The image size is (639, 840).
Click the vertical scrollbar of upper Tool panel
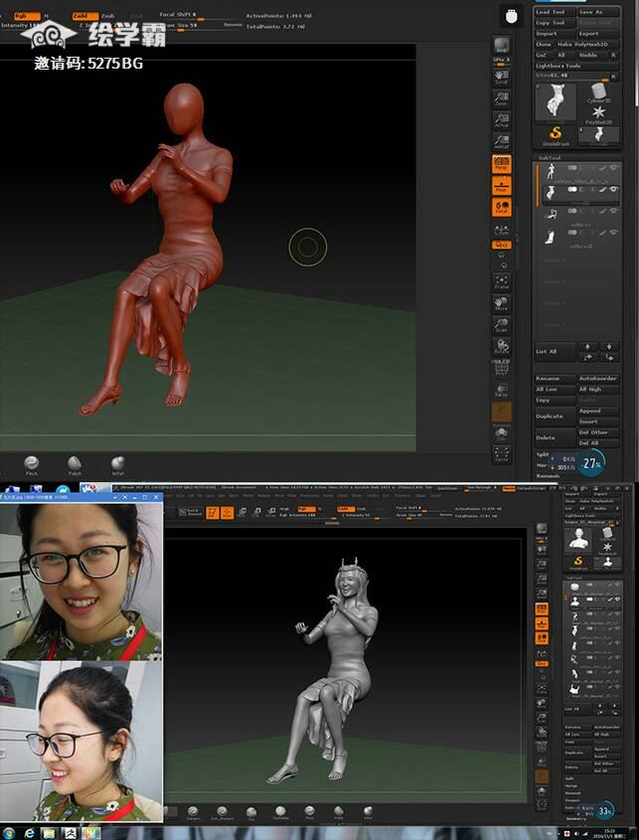click(x=637, y=54)
